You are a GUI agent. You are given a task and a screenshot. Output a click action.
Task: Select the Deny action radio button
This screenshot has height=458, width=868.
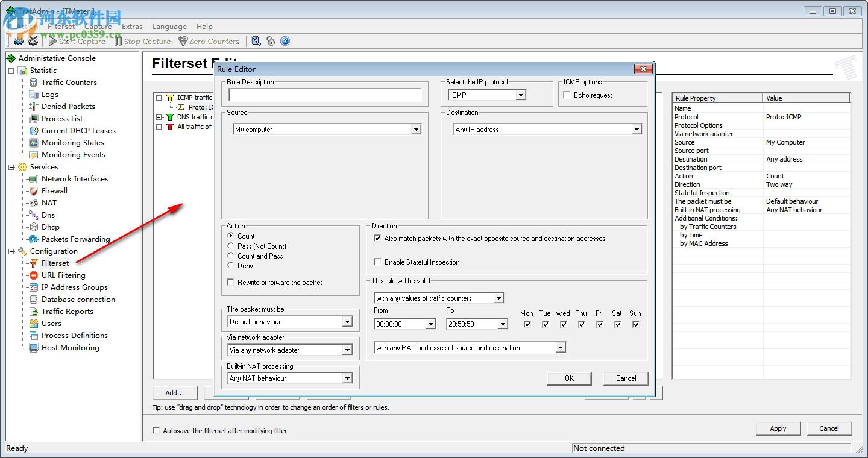[231, 265]
